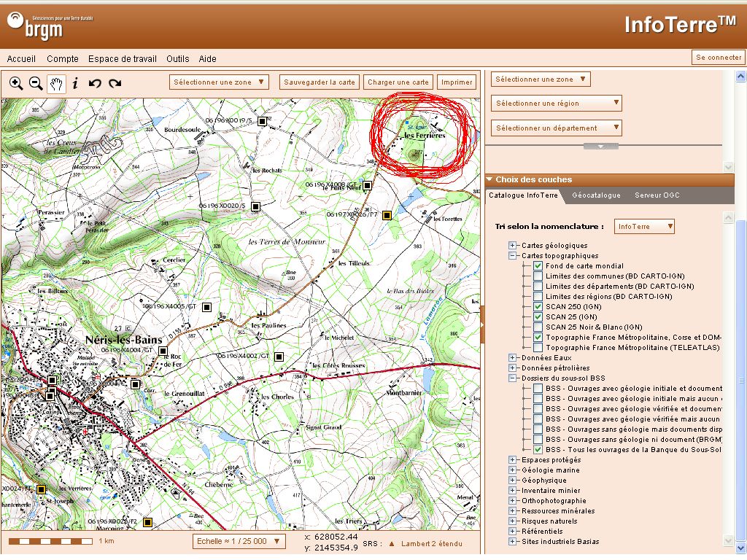Click the information query tool icon
The image size is (747, 560).
point(75,83)
